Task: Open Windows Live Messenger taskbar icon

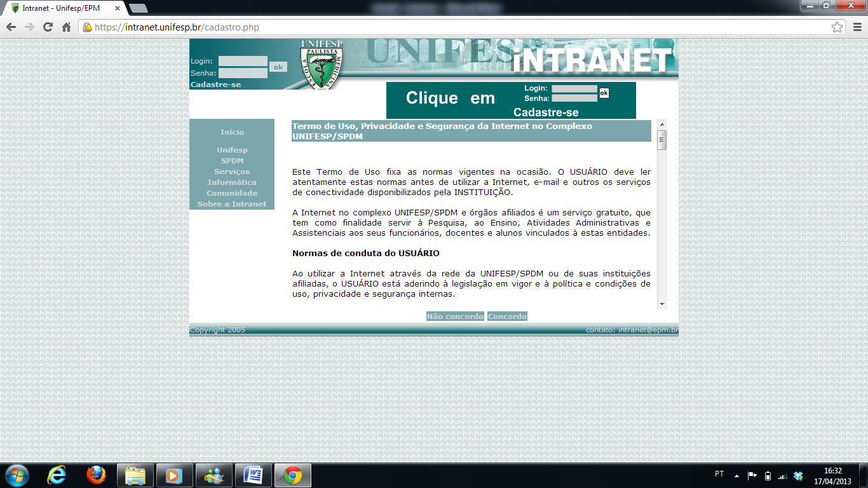Action: 214,475
